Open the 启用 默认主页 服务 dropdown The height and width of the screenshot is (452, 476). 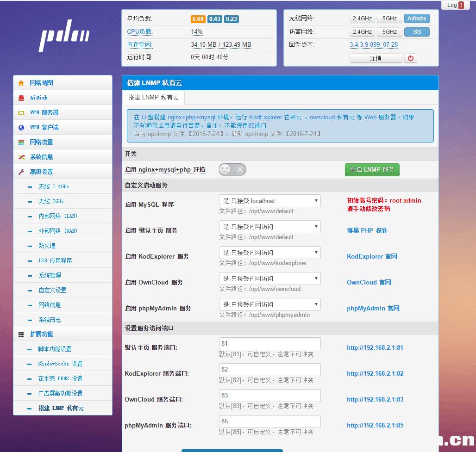pos(269,227)
